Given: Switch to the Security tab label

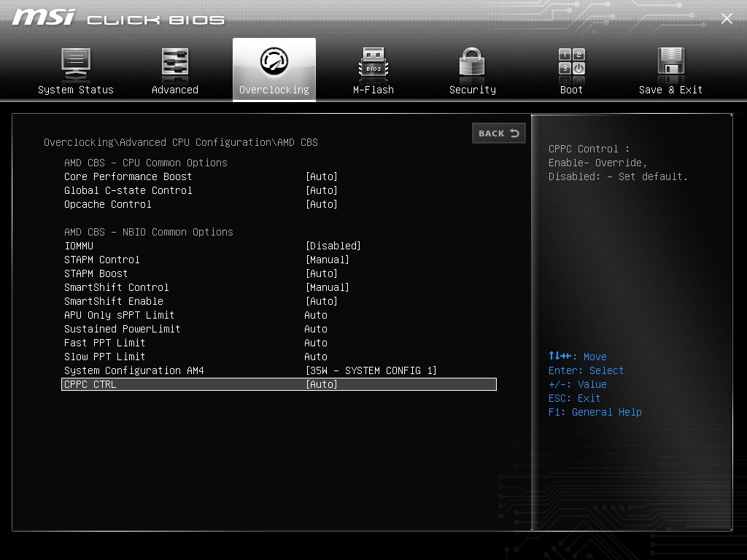Looking at the screenshot, I should tap(472, 90).
